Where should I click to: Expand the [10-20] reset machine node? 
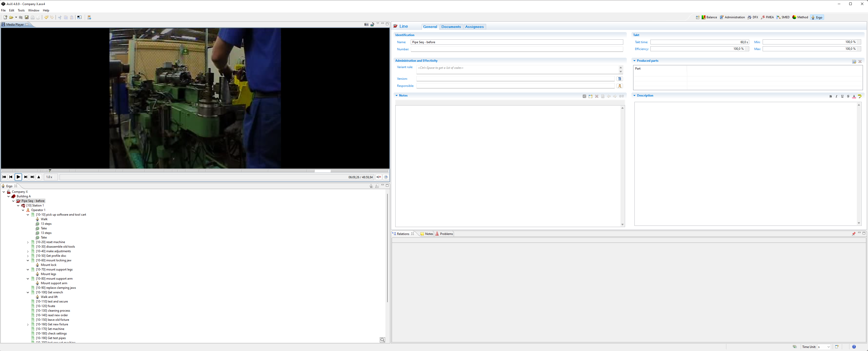pyautogui.click(x=28, y=242)
